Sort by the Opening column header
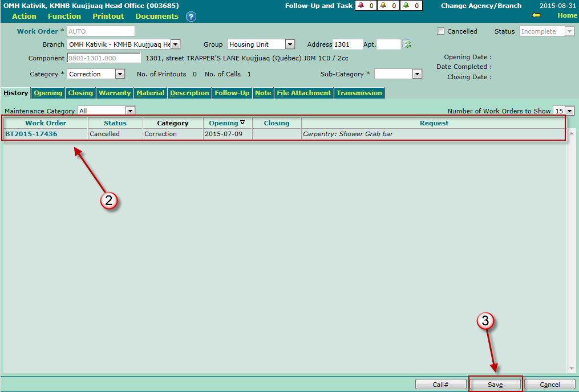579x392 pixels. click(x=226, y=123)
